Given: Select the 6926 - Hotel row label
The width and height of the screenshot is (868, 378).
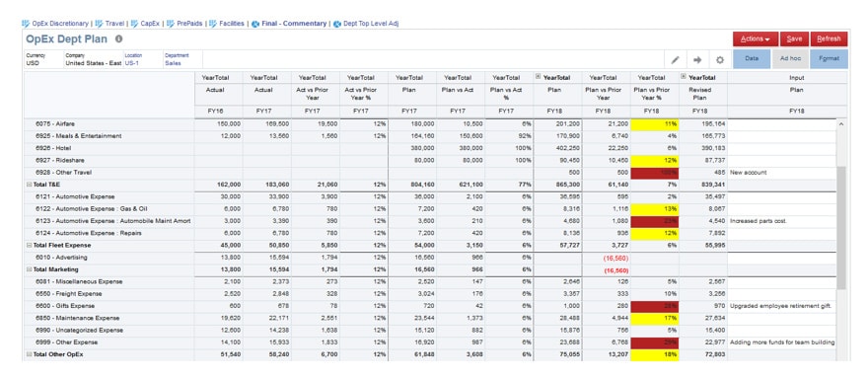Looking at the screenshot, I should click(x=53, y=148).
